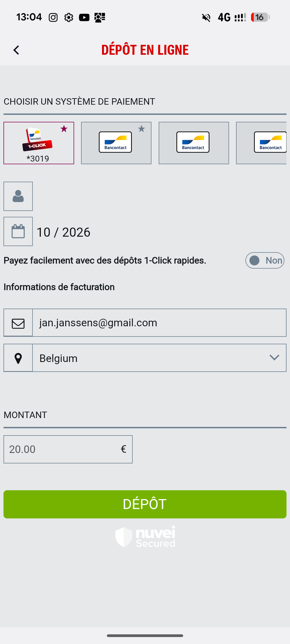Screen dimensions: 290x644
Task: Tap the envelope email icon
Action: point(18,323)
